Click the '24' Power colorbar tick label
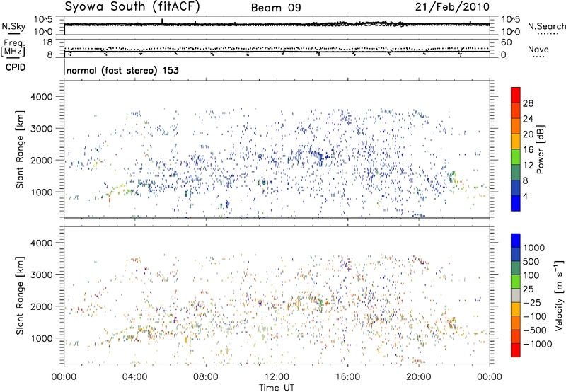This screenshot has width=566, height=392. click(528, 119)
